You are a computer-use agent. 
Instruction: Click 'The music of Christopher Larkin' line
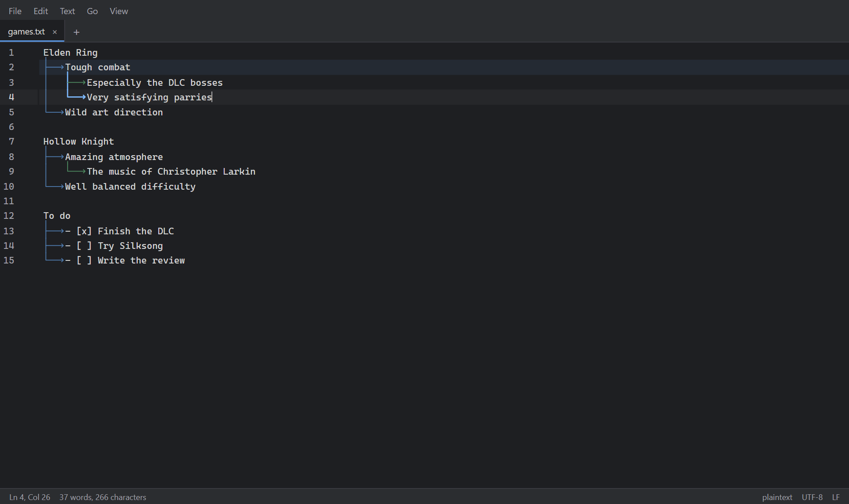click(x=171, y=172)
